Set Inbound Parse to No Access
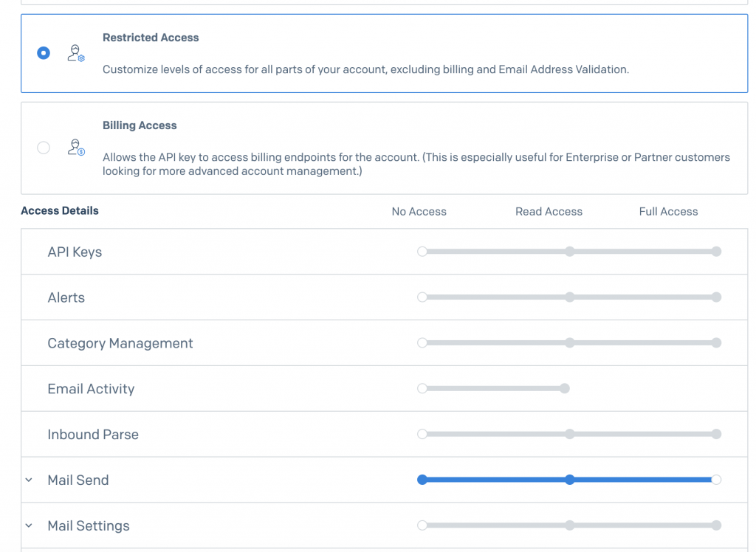Viewport: 756px width, 552px height. pos(422,434)
